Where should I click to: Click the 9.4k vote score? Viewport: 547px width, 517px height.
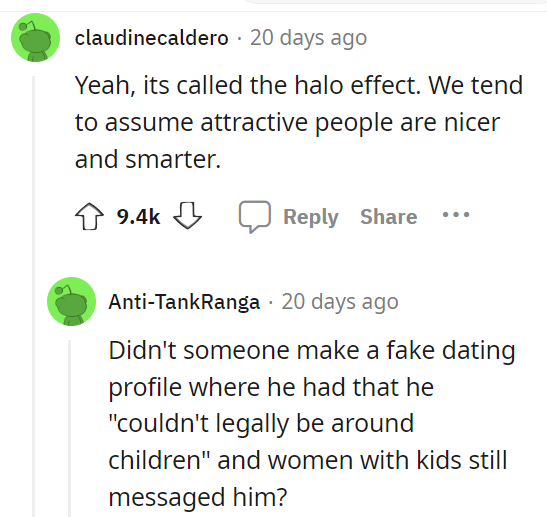138,217
